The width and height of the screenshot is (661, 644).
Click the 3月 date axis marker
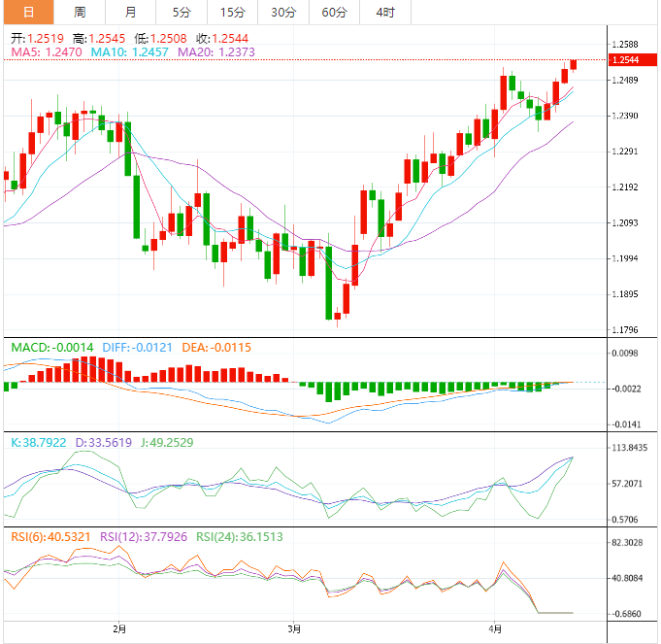click(294, 629)
